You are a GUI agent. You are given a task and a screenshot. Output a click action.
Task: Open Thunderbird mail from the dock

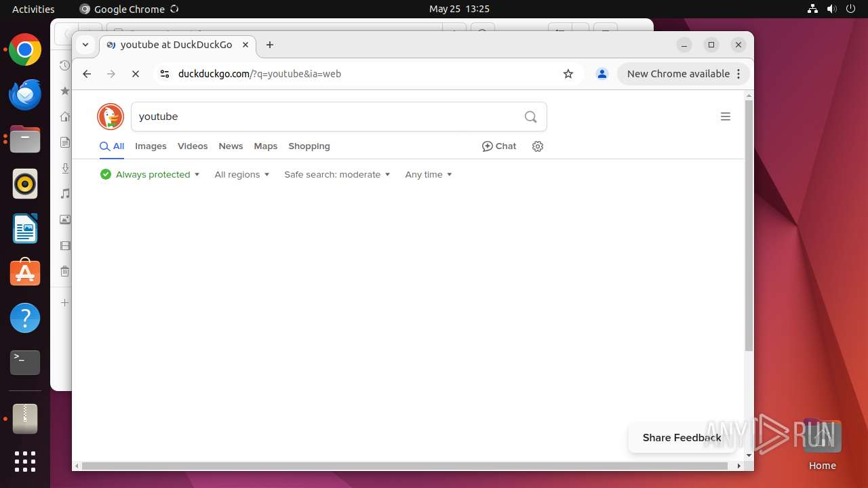[25, 94]
